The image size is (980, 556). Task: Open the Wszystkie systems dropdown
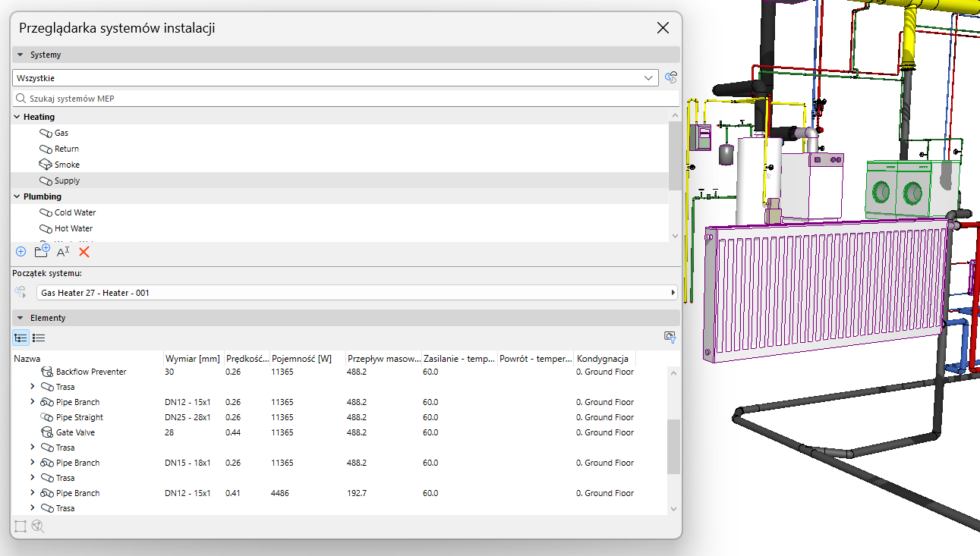point(335,77)
